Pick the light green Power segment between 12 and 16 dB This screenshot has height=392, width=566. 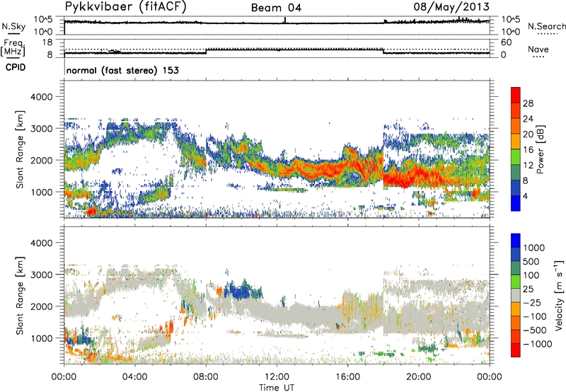(516, 157)
